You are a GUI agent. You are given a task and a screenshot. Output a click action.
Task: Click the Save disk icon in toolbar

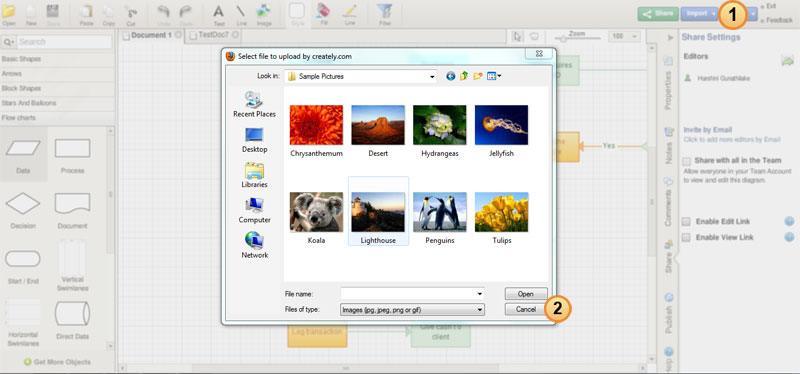53,11
